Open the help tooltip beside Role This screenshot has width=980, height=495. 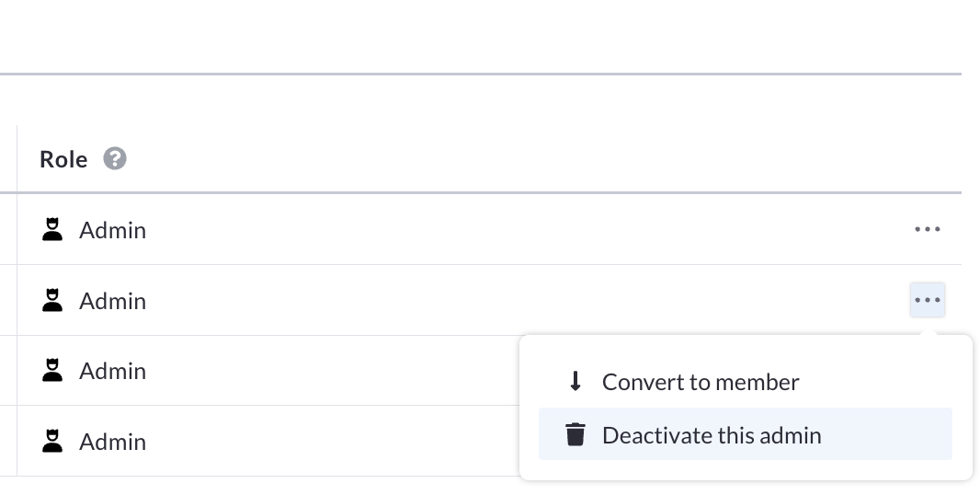(115, 159)
